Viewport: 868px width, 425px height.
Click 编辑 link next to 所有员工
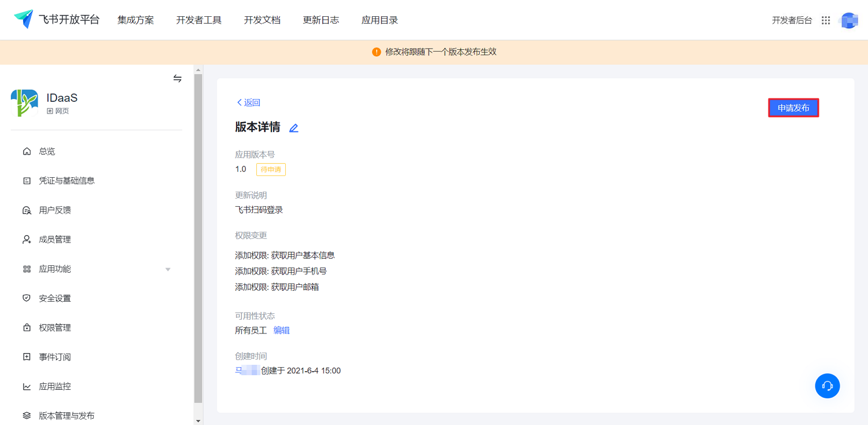[281, 330]
